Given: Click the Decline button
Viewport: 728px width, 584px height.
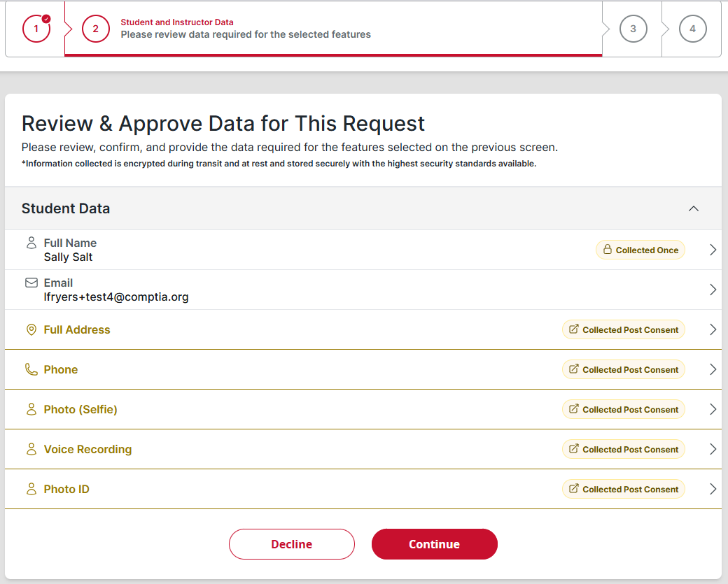Looking at the screenshot, I should coord(292,544).
